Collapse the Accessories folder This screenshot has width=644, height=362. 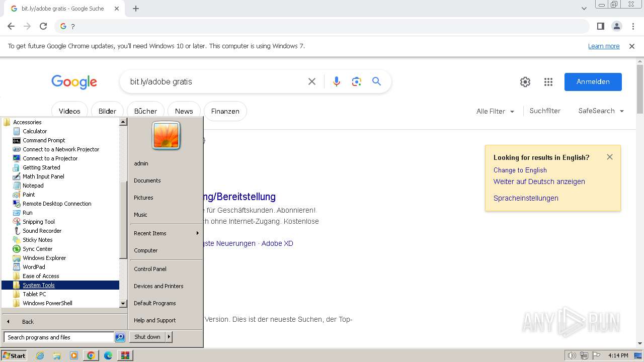pos(27,122)
